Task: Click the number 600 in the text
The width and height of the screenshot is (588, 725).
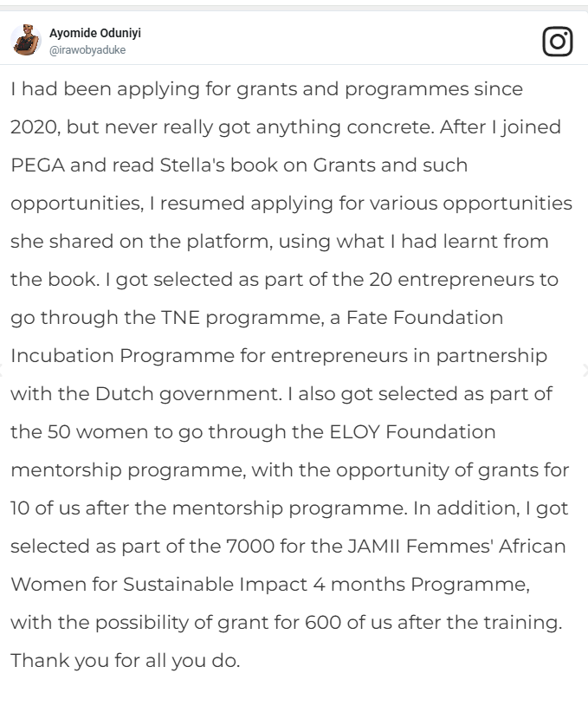Action: coord(323,622)
